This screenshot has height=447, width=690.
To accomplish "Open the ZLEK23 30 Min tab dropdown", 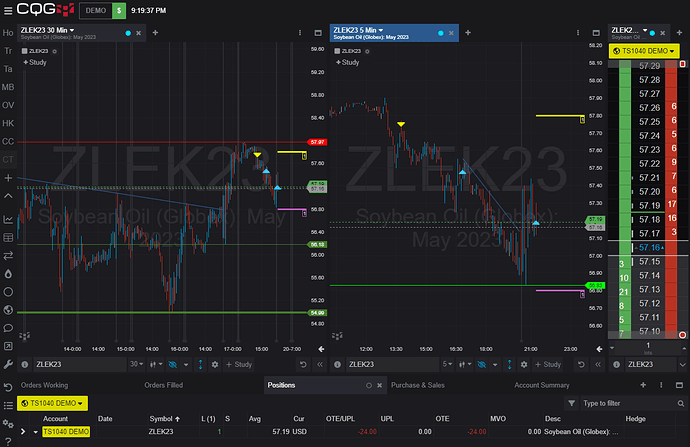I will click(x=72, y=30).
